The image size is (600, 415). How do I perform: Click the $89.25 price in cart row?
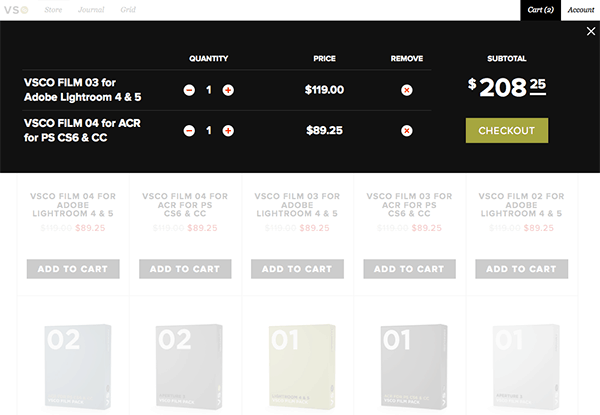pos(324,130)
